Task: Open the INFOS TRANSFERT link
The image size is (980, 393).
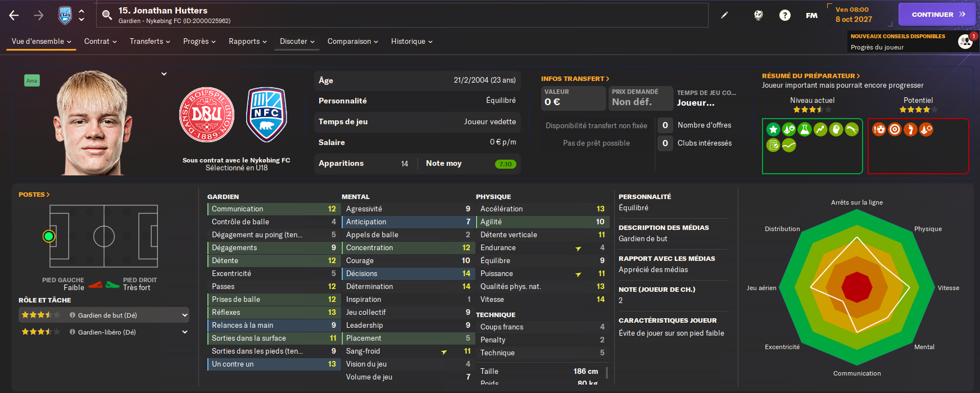Action: (x=575, y=79)
